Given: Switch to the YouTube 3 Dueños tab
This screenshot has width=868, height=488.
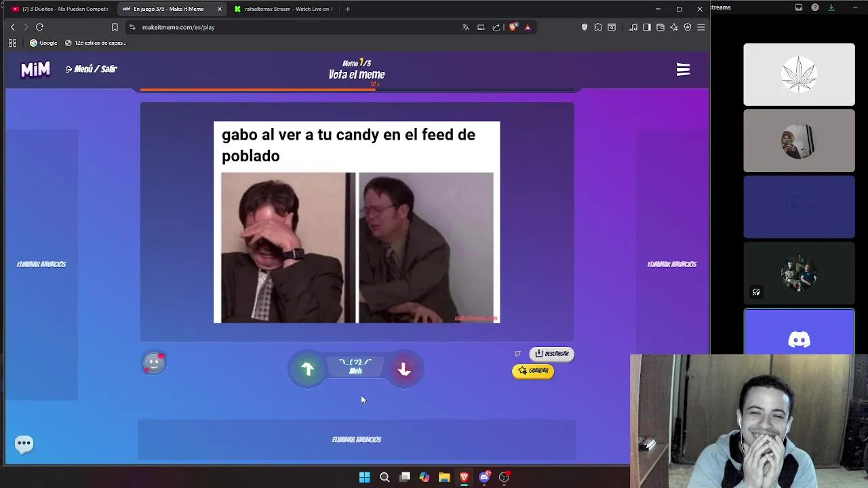Looking at the screenshot, I should 61,9.
